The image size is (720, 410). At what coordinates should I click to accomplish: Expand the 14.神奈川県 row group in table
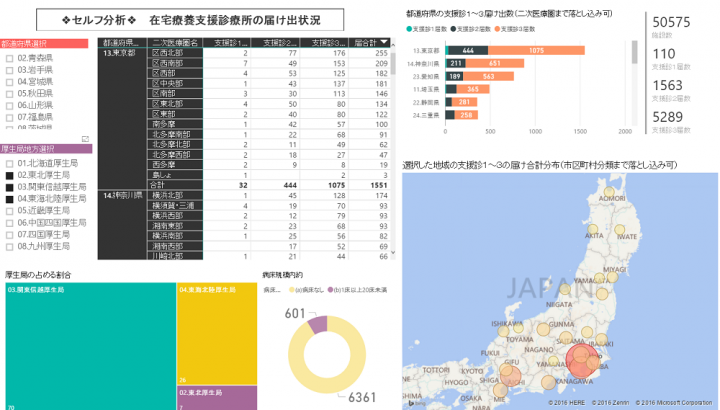pyautogui.click(x=122, y=196)
